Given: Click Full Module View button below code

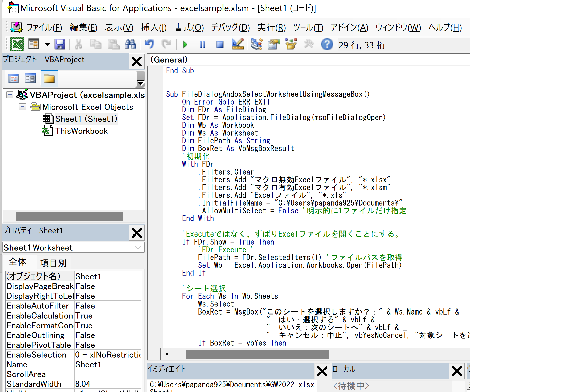Looking at the screenshot, I should [167, 354].
